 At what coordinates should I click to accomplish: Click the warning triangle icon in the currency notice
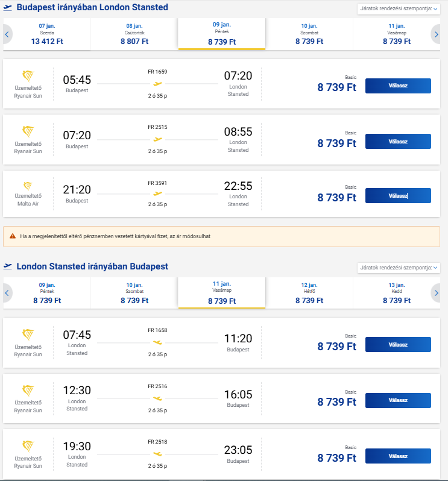[13, 236]
